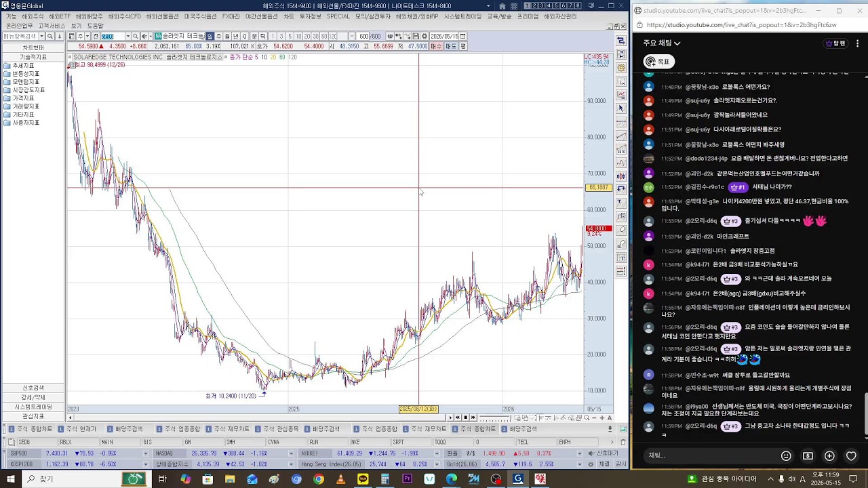Open chart settings gear icon in right sidebar

pyautogui.click(x=621, y=67)
